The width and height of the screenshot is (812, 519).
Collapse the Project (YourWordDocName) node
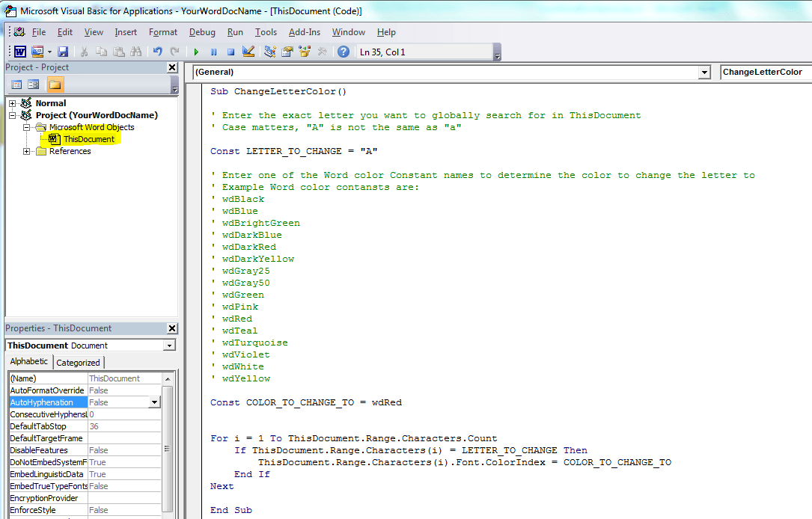pyautogui.click(x=13, y=115)
